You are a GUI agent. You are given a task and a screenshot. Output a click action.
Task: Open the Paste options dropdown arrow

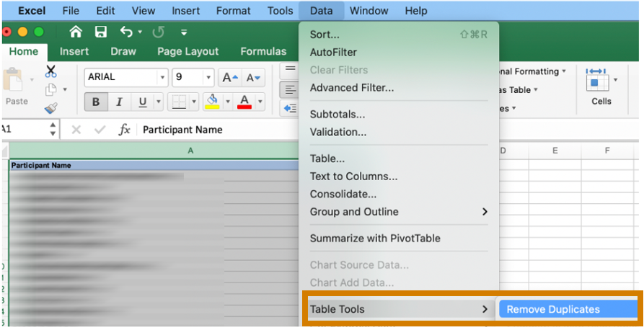tap(32, 79)
